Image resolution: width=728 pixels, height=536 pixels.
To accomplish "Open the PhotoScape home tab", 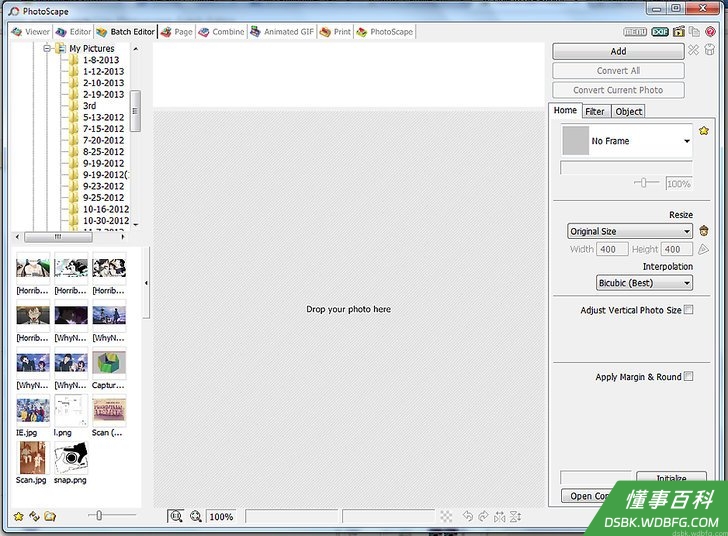I will (x=385, y=32).
